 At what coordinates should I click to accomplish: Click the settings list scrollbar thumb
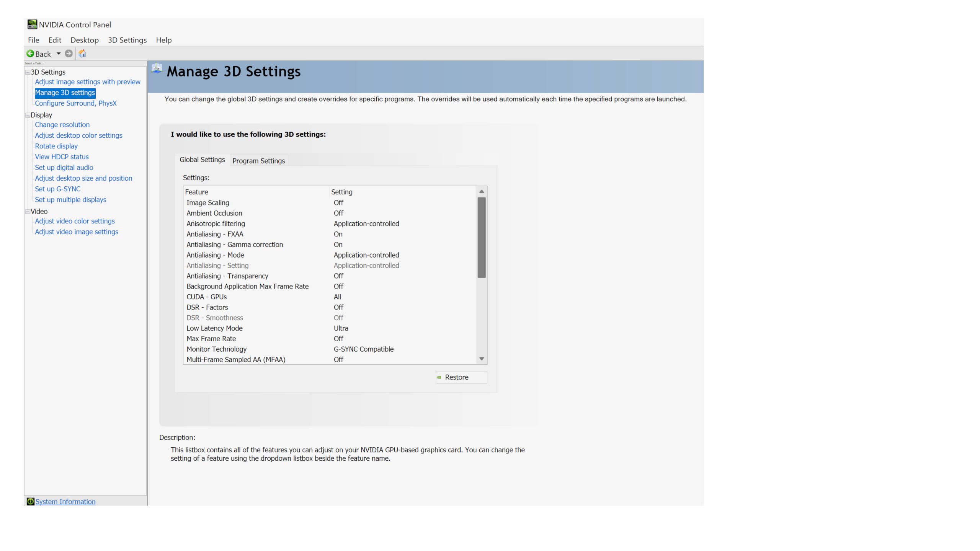coord(482,237)
